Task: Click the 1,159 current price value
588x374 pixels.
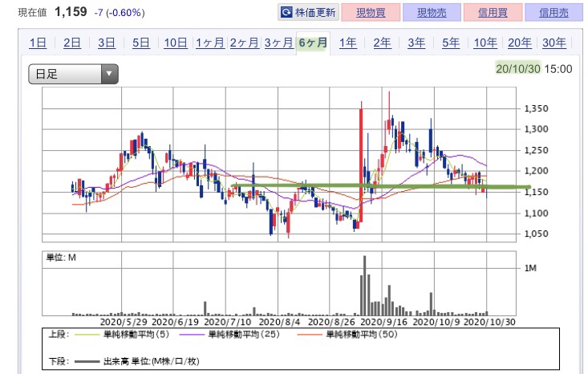Action: coord(71,12)
